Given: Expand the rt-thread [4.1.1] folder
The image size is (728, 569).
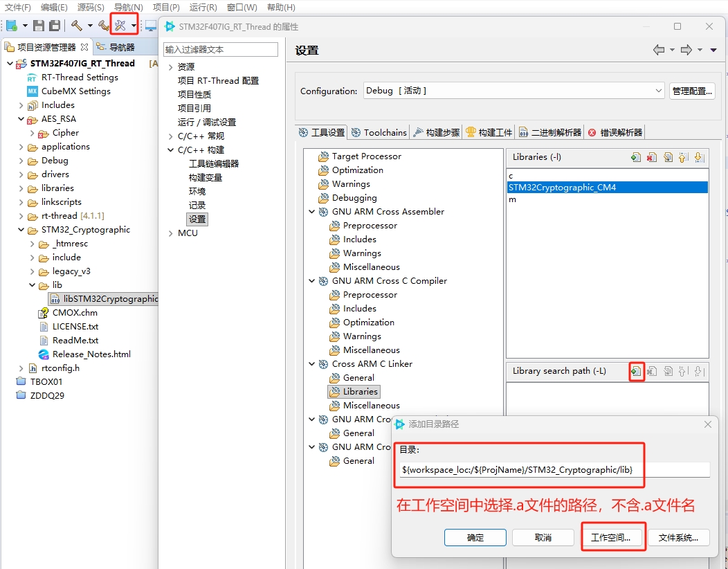Looking at the screenshot, I should coord(21,216).
